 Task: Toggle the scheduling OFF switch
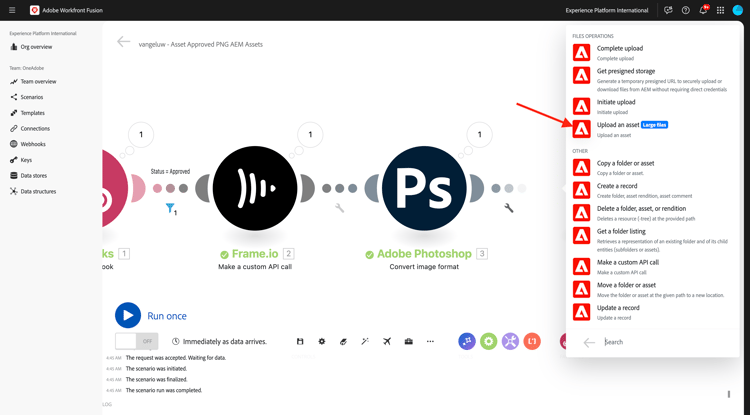coord(137,341)
